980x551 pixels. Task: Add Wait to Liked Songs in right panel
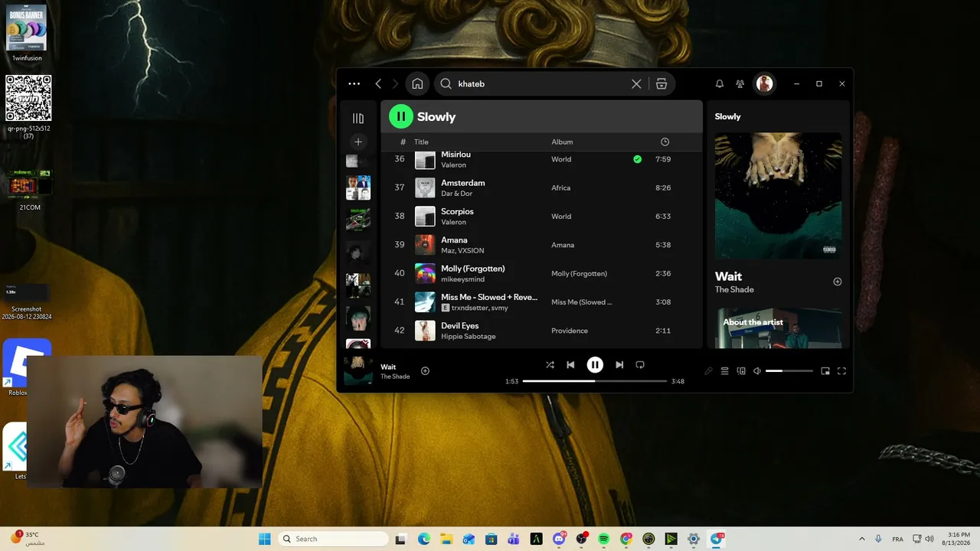[x=838, y=282]
